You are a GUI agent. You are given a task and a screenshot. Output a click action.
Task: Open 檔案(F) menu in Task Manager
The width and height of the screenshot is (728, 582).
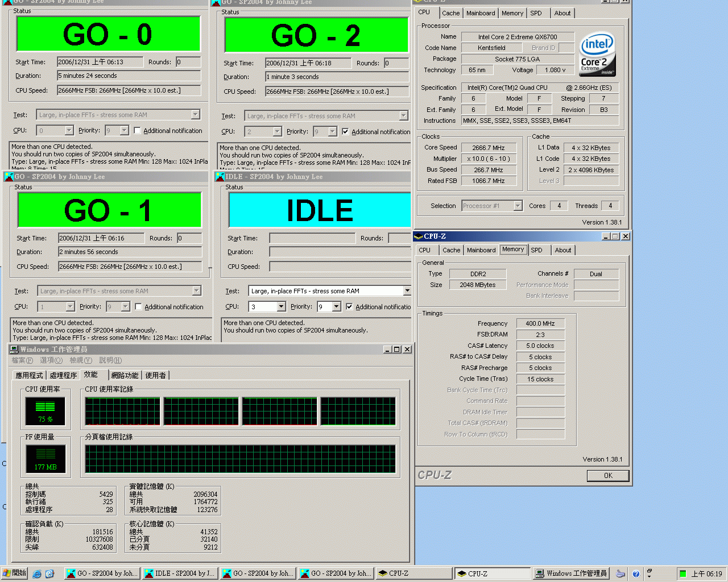[22, 360]
